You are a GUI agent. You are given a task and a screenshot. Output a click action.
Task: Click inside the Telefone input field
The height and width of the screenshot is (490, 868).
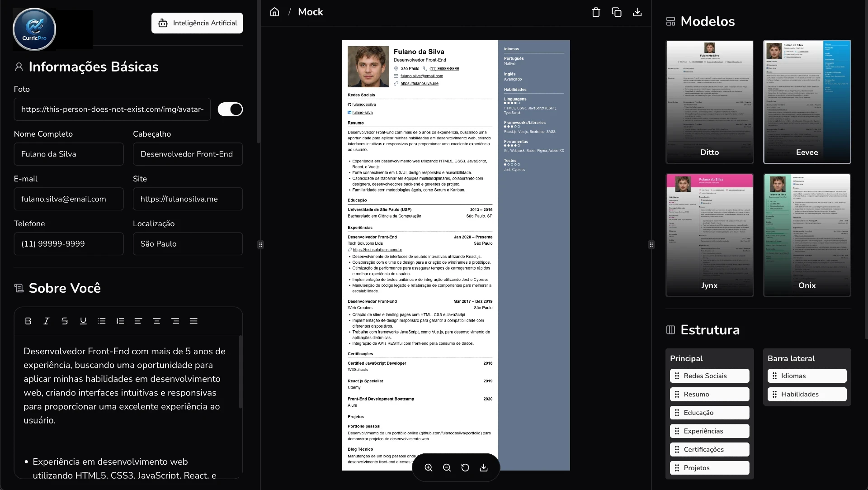(68, 243)
